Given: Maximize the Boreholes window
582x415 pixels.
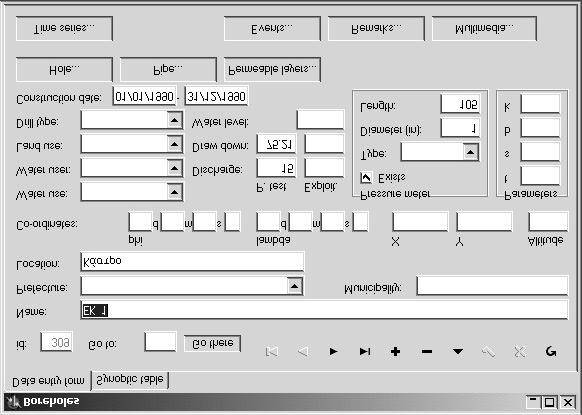Looking at the screenshot, I should pos(549,402).
